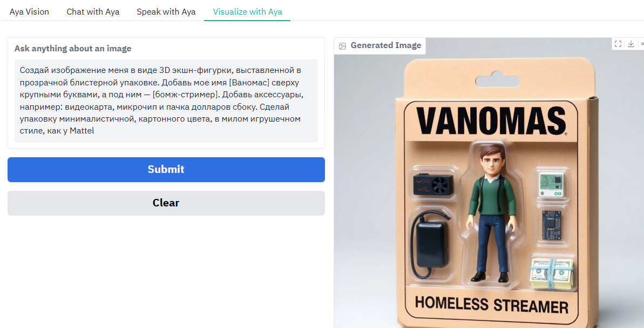The height and width of the screenshot is (328, 644).
Task: Click the action figure in the generated image
Action: [x=491, y=213]
